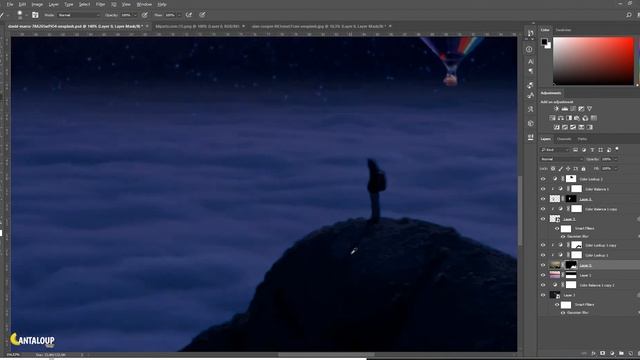Image resolution: width=640 pixels, height=360 pixels.
Task: Select the background color swatch
Action: (548, 45)
